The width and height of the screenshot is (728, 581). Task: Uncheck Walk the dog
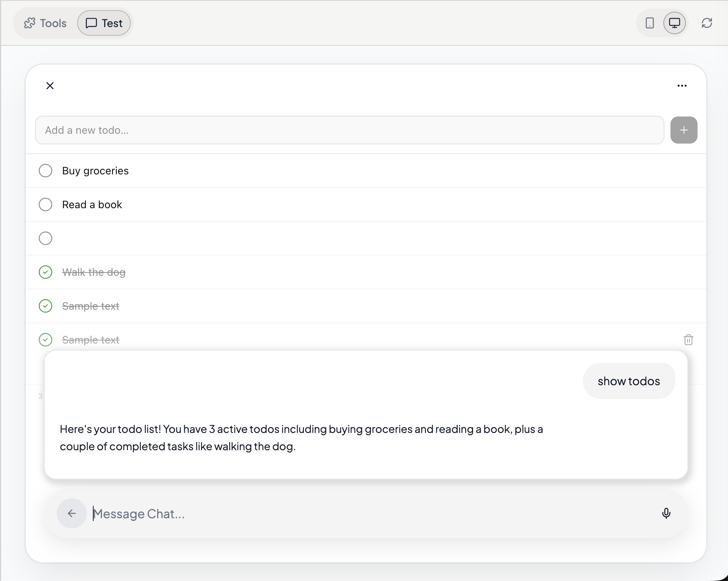point(45,272)
